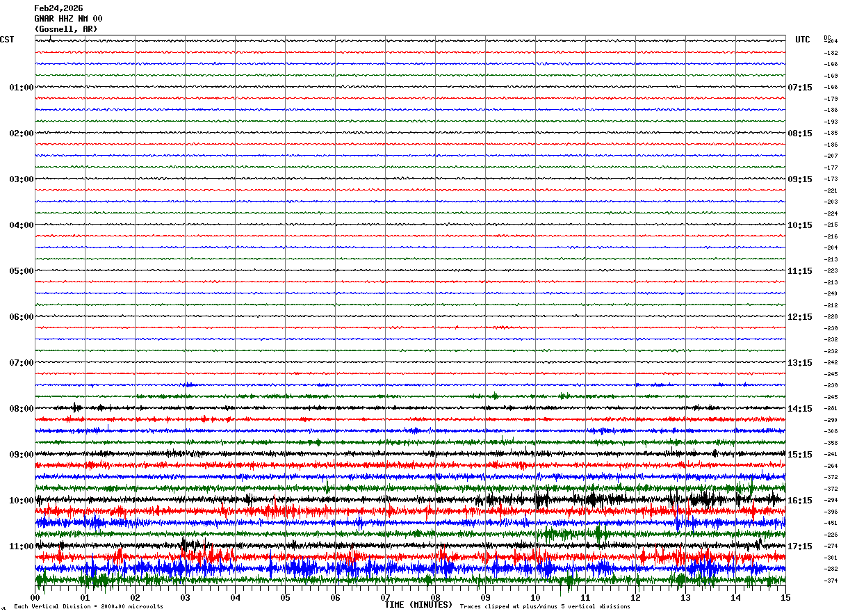Screen dimensions: 841x616
Task: Click minute 05 on the time axis
Action: click(285, 597)
